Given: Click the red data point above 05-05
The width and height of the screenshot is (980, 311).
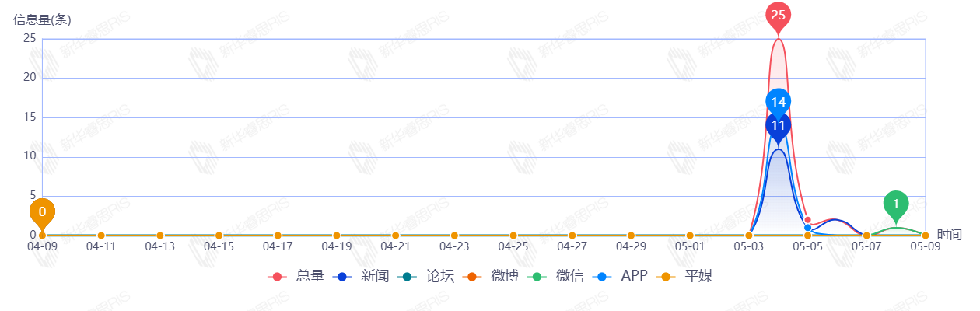Looking at the screenshot, I should pyautogui.click(x=807, y=220).
